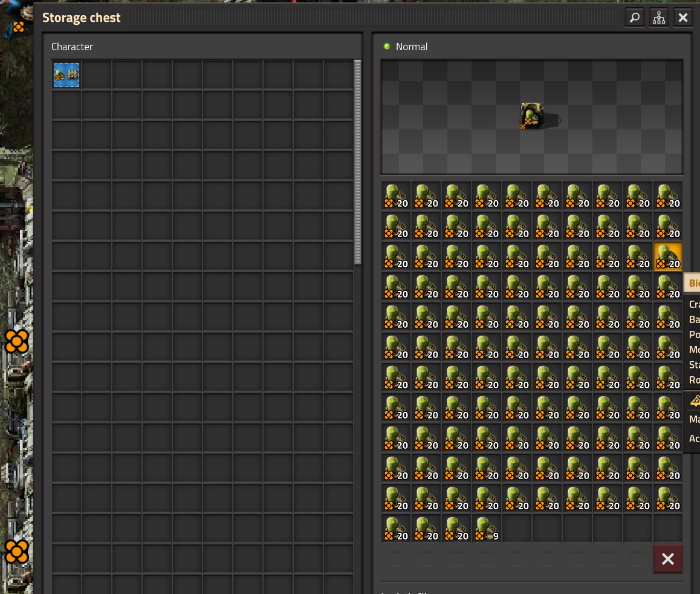
Task: Click the empty Character slot right of the blueprint
Action: coord(97,75)
